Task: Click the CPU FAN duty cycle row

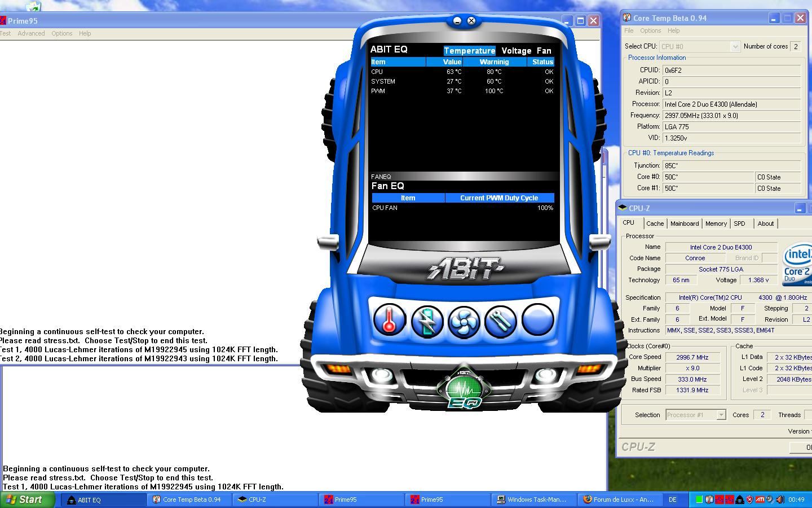Action: 463,208
